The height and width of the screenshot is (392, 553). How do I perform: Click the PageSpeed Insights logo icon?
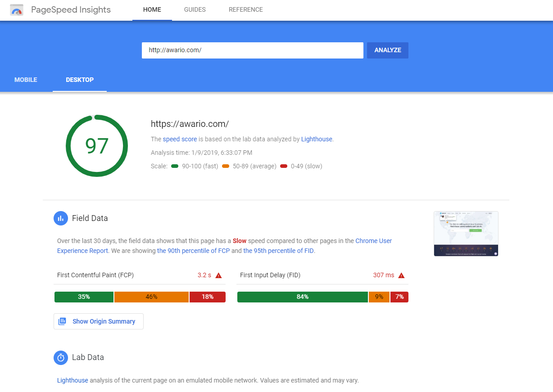17,10
